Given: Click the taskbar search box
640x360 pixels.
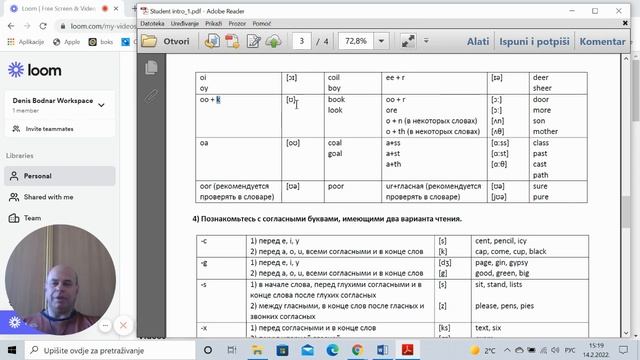Looking at the screenshot, I should 110,350.
